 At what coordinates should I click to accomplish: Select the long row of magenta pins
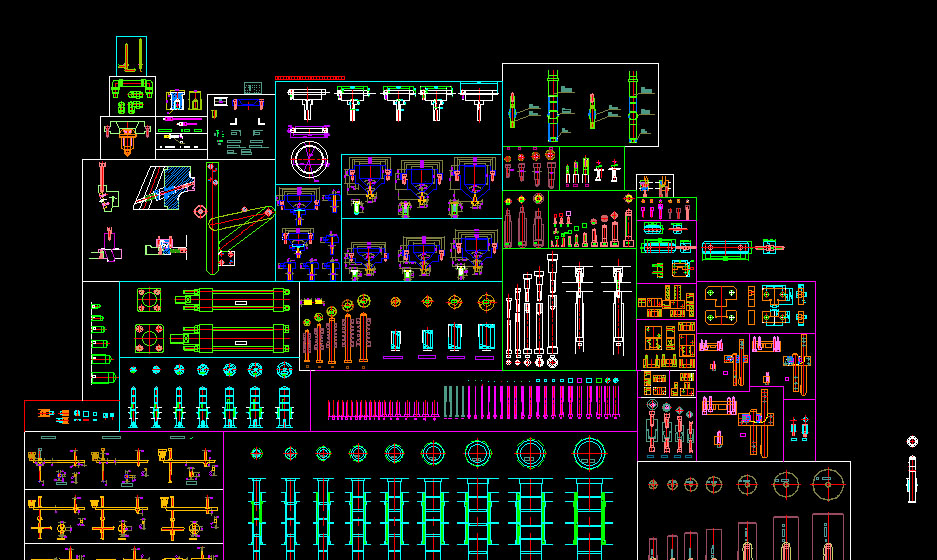[473, 402]
